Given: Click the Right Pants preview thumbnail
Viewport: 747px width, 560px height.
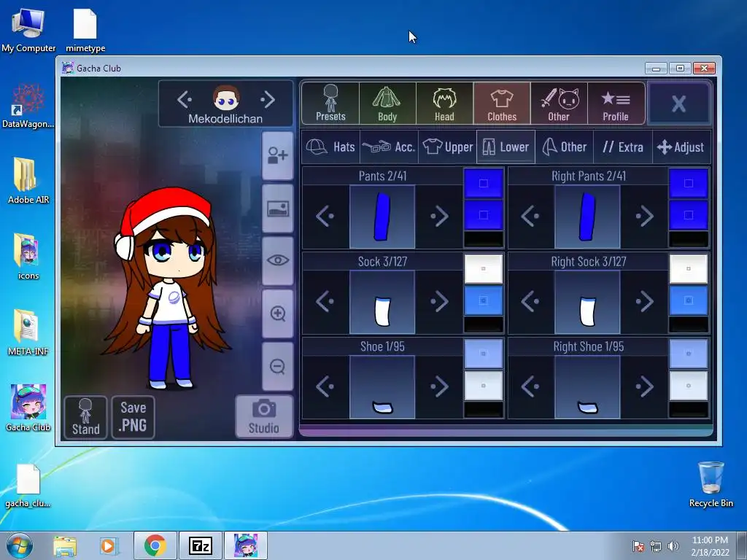Looking at the screenshot, I should pos(587,217).
